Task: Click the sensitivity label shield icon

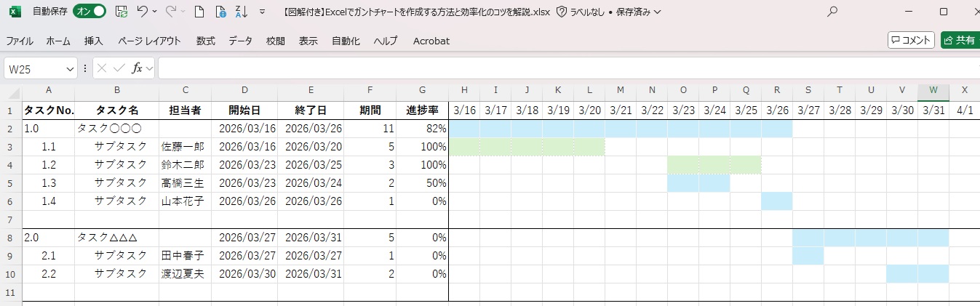Action: [561, 12]
